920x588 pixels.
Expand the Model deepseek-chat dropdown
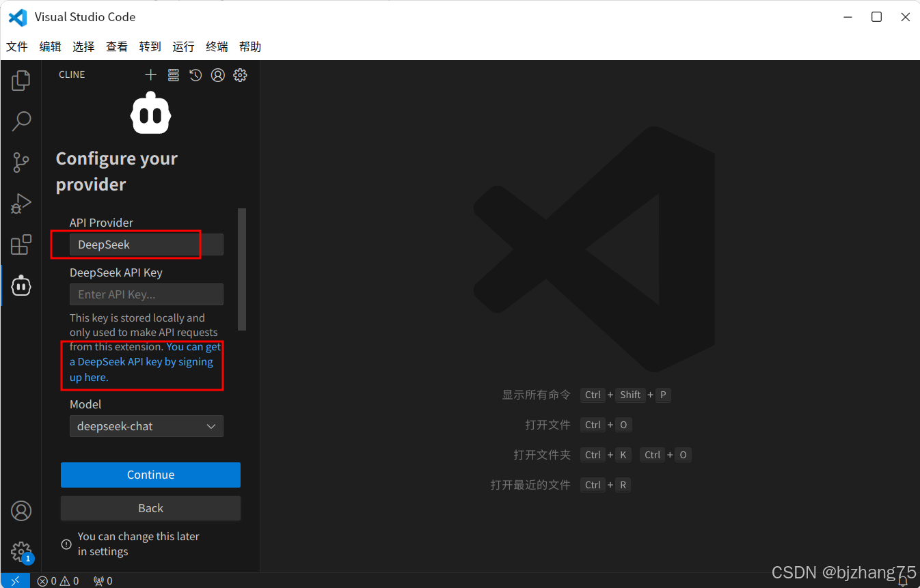[146, 426]
